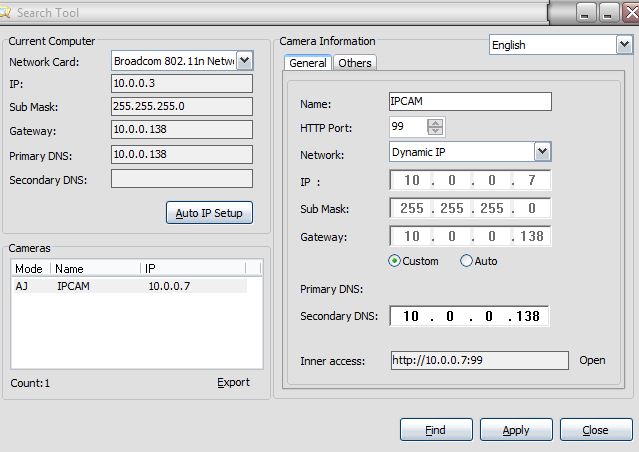Click the Close button at bottom
This screenshot has height=452, width=639.
click(x=596, y=430)
